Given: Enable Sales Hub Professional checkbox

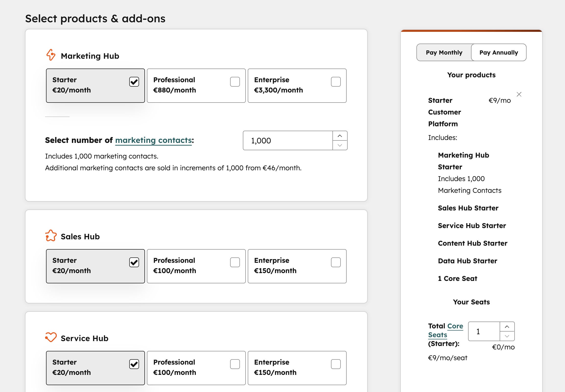Looking at the screenshot, I should (x=235, y=262).
